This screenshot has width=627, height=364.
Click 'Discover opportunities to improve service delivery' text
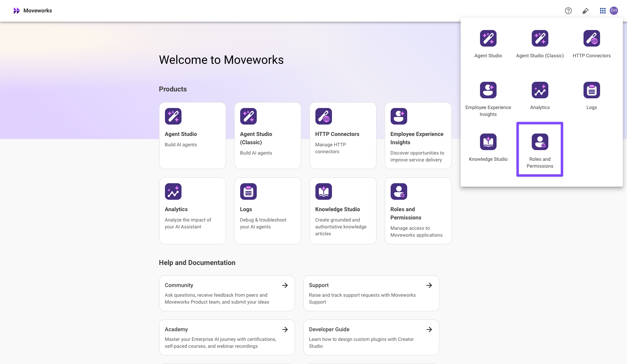[x=417, y=156]
